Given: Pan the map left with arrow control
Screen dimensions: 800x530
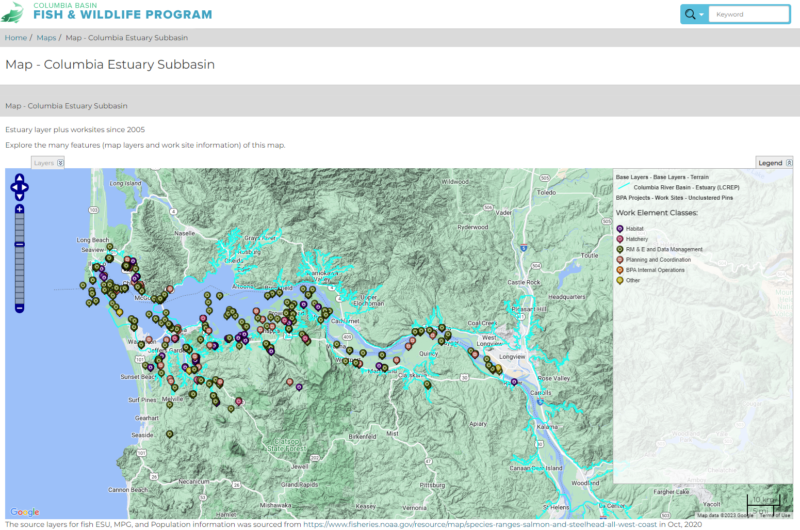Looking at the screenshot, I should pyautogui.click(x=11, y=186).
